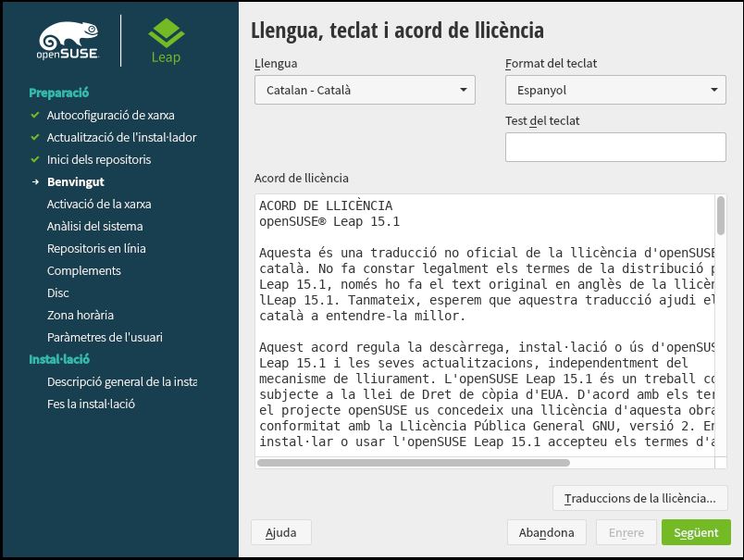Click the Abandona button
The height and width of the screenshot is (560, 744).
tap(546, 533)
